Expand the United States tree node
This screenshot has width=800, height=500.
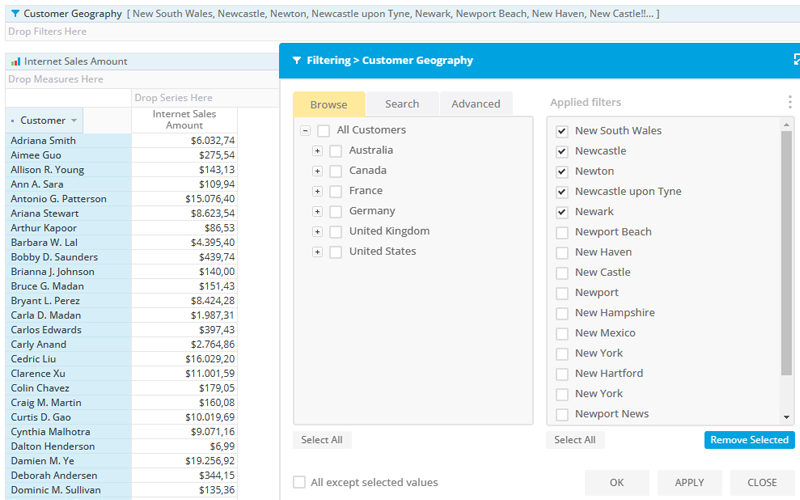click(x=317, y=252)
